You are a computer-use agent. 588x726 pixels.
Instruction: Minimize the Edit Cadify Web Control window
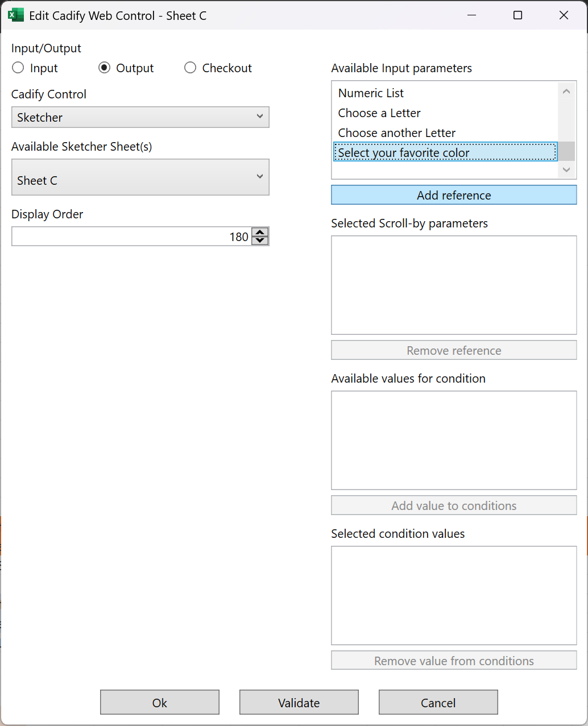[471, 15]
